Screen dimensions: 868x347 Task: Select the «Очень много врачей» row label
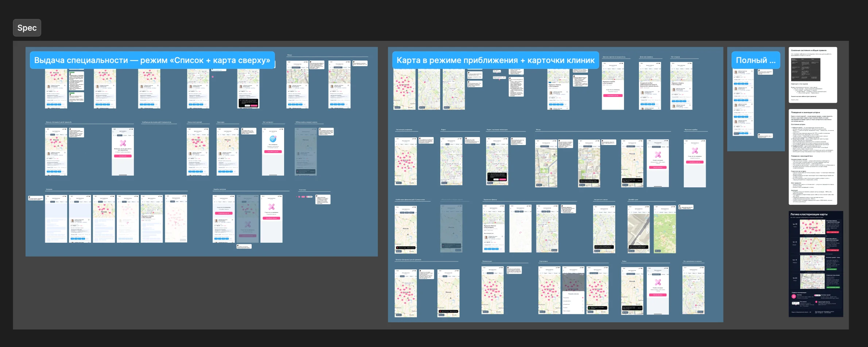(x=195, y=122)
